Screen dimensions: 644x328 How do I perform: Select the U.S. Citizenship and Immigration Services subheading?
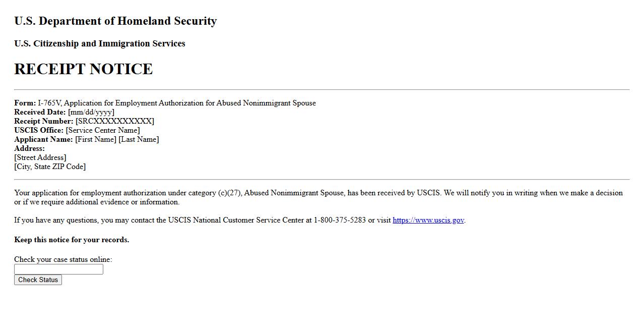[100, 43]
